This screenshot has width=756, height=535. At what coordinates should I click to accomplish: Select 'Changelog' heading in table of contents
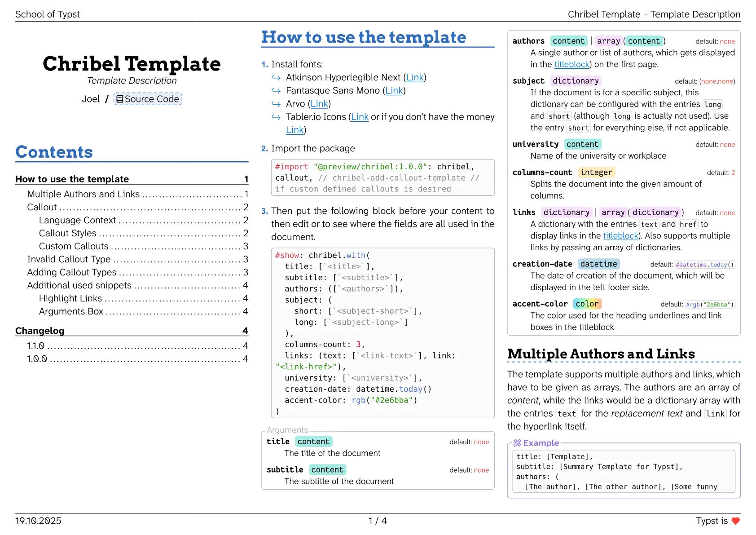40,331
